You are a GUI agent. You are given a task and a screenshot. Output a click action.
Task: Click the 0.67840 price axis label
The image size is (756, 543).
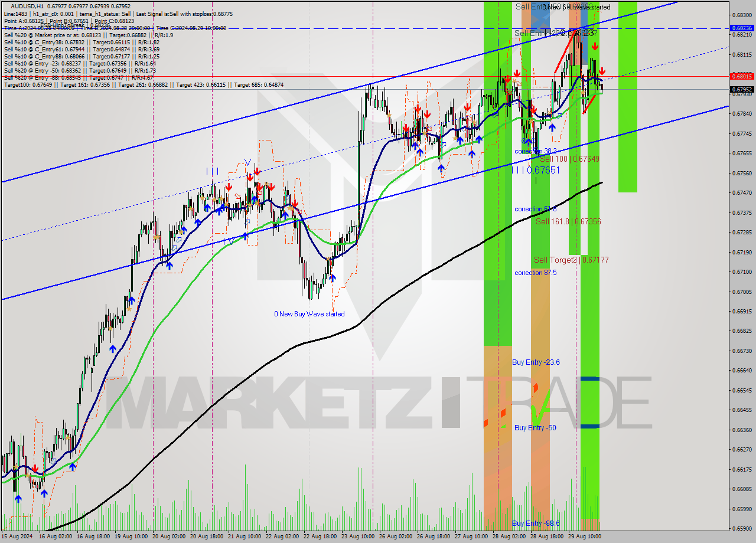[x=742, y=113]
